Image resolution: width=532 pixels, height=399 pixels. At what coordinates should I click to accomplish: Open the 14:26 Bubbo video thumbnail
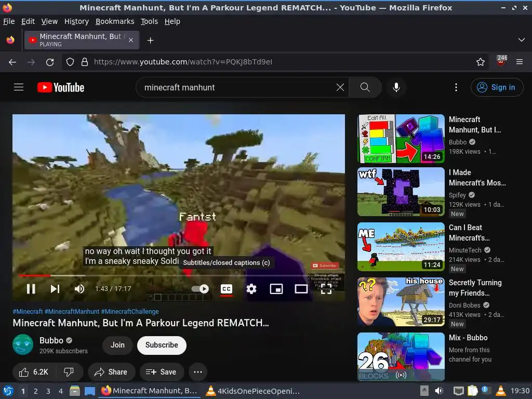coord(401,138)
